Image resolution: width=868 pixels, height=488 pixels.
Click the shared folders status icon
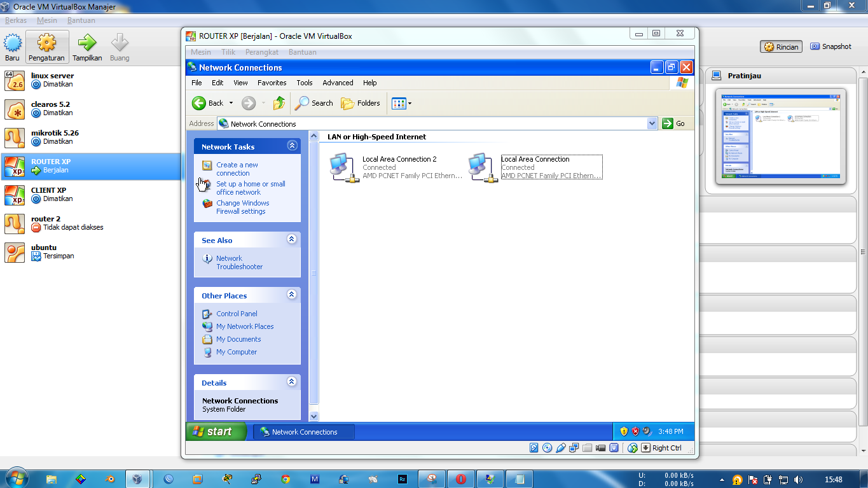[588, 448]
